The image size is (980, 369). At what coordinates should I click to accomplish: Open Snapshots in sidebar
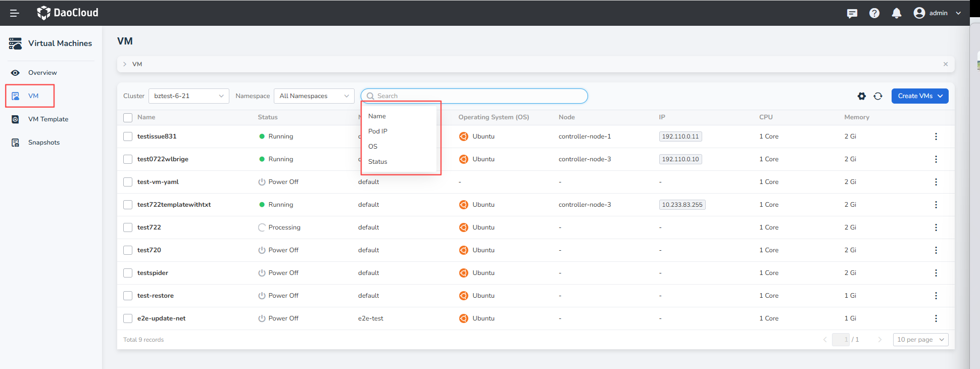pyautogui.click(x=44, y=143)
